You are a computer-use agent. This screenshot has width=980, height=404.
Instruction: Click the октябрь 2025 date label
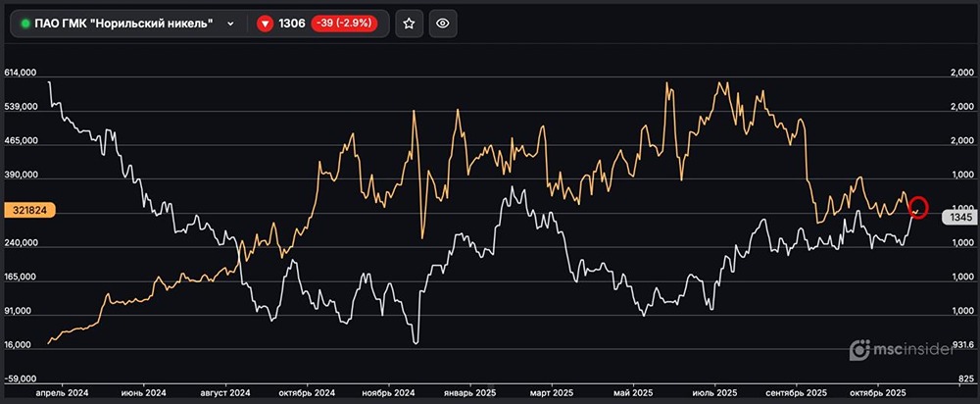point(878,393)
